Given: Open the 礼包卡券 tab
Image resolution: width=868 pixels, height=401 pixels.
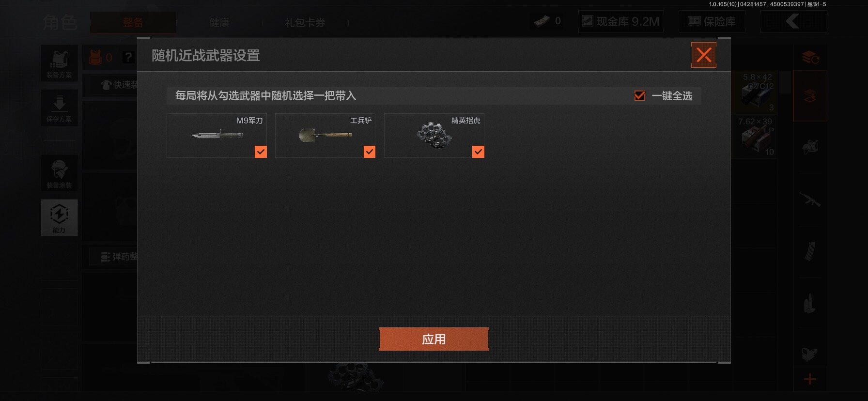Looking at the screenshot, I should [x=305, y=22].
